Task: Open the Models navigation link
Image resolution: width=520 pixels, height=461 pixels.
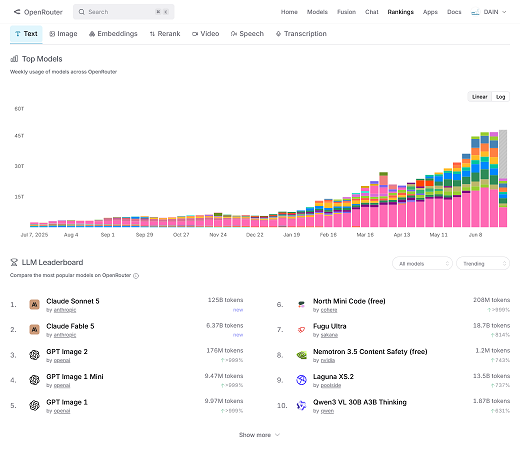Action: tap(317, 12)
